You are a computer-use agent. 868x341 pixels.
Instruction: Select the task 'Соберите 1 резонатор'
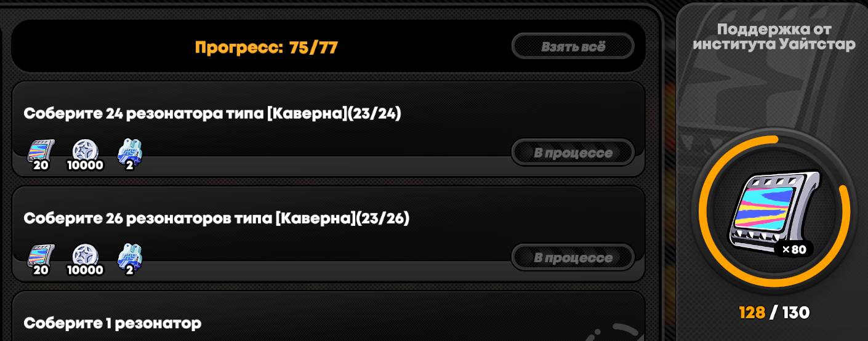(x=329, y=316)
